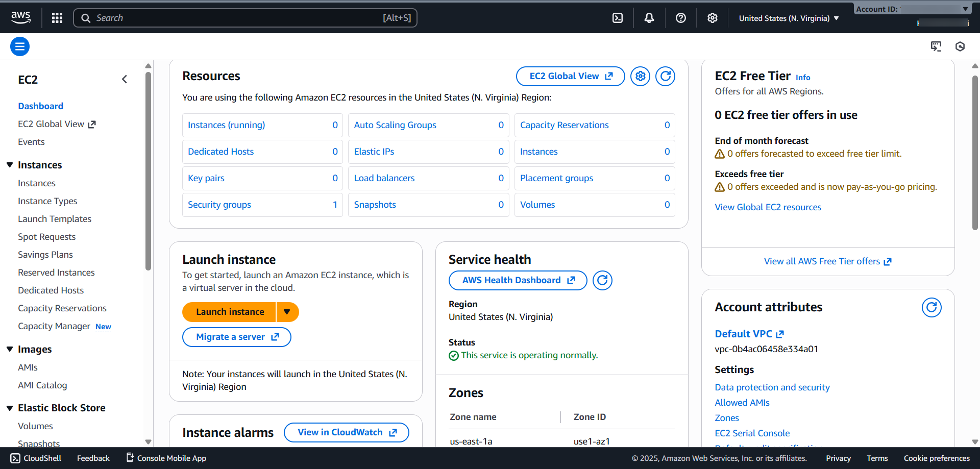Click the settings gear in top navigation
Image resolution: width=980 pixels, height=469 pixels.
click(712, 18)
